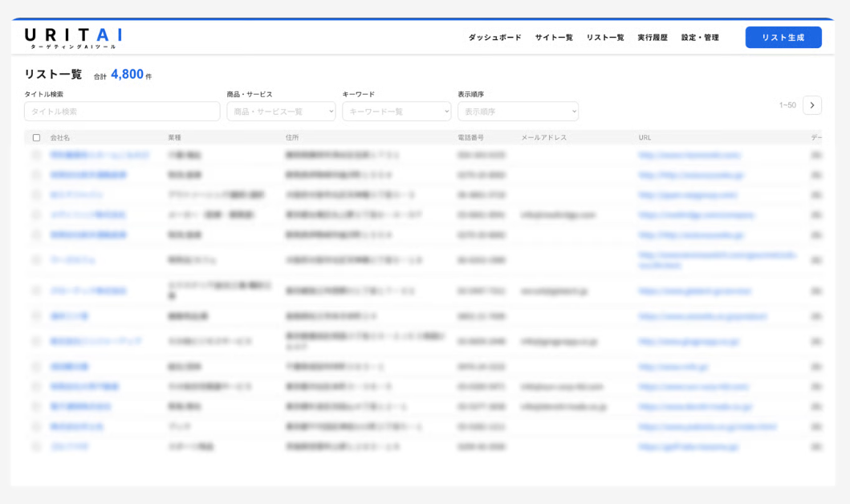The width and height of the screenshot is (850, 504).
Task: Expand the 商品・サービス一覧 dropdown
Action: tap(281, 112)
